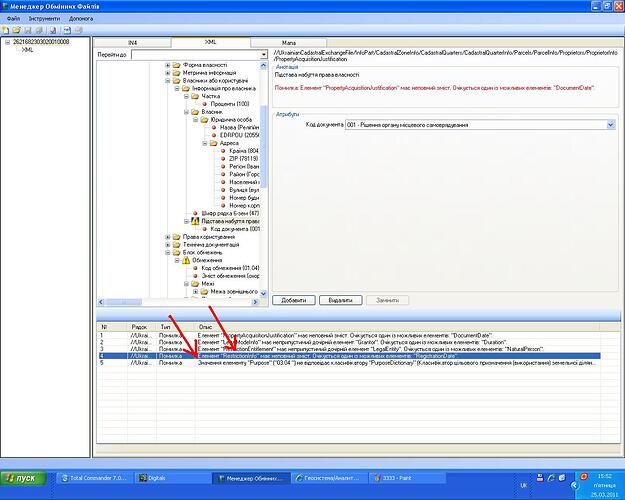Select error row 1 about PropertyAcquisitionJustification

point(349,335)
